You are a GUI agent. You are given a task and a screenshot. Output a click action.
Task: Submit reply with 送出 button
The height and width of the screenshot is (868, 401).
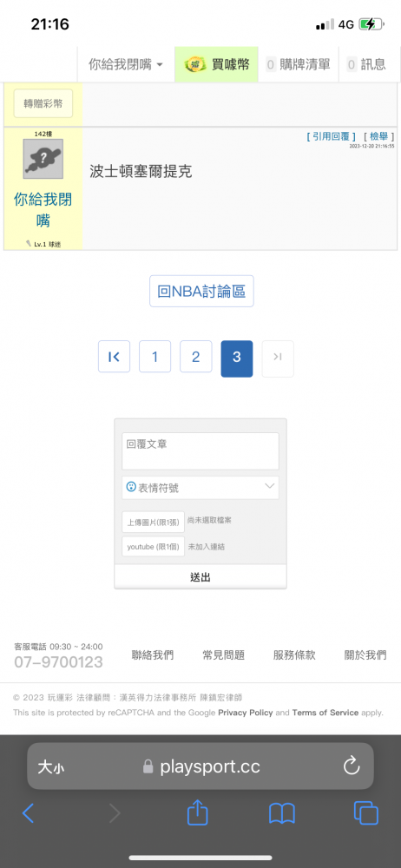click(200, 577)
